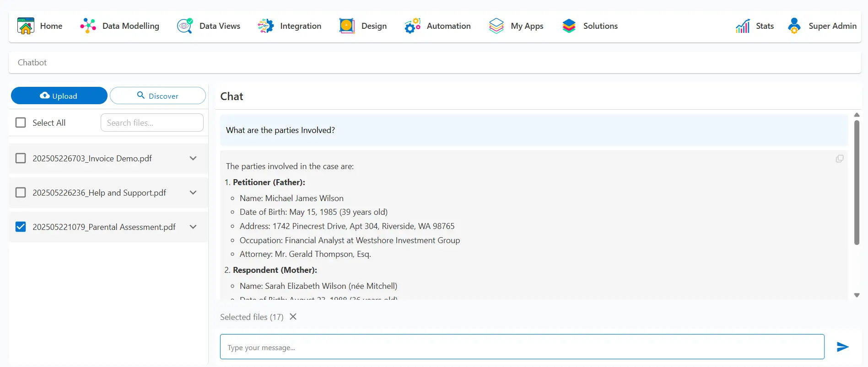The width and height of the screenshot is (868, 367).
Task: Click the '1742 Pinecrest Drive' address line
Action: point(347,226)
